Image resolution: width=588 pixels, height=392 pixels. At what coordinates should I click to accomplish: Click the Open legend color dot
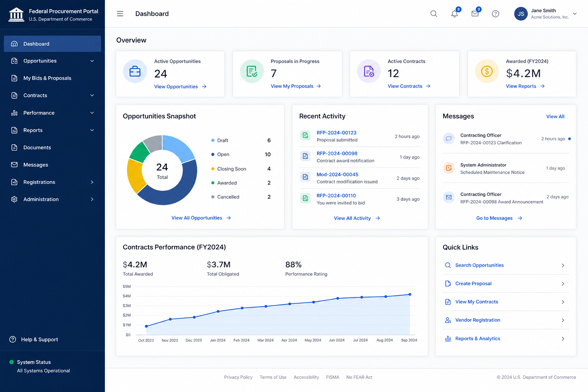click(213, 155)
